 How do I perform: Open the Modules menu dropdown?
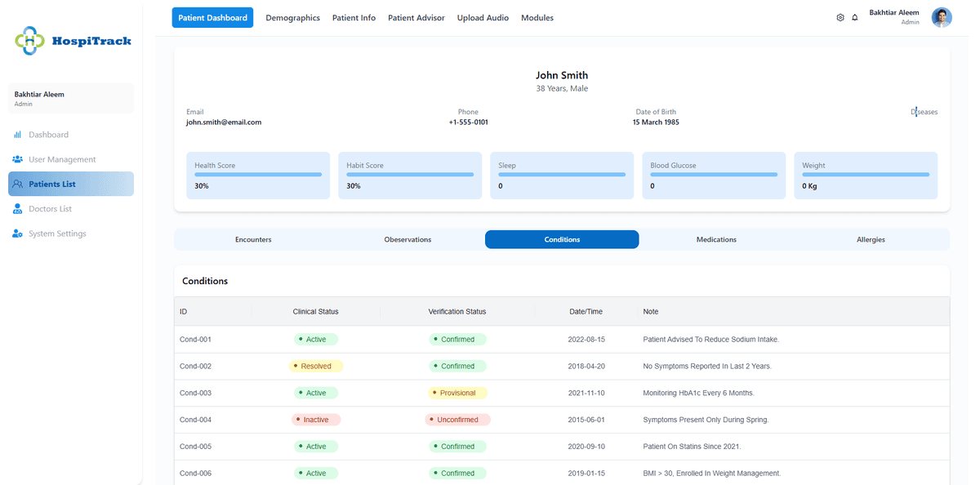537,18
